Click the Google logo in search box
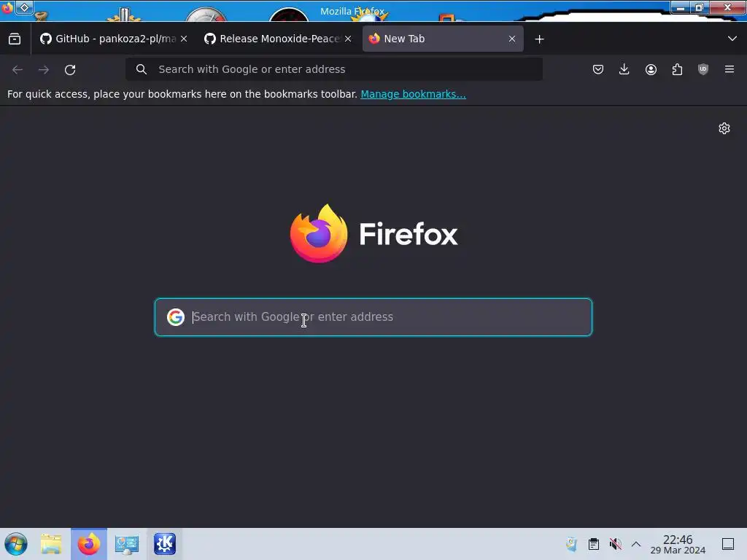The image size is (747, 560). pos(176,317)
